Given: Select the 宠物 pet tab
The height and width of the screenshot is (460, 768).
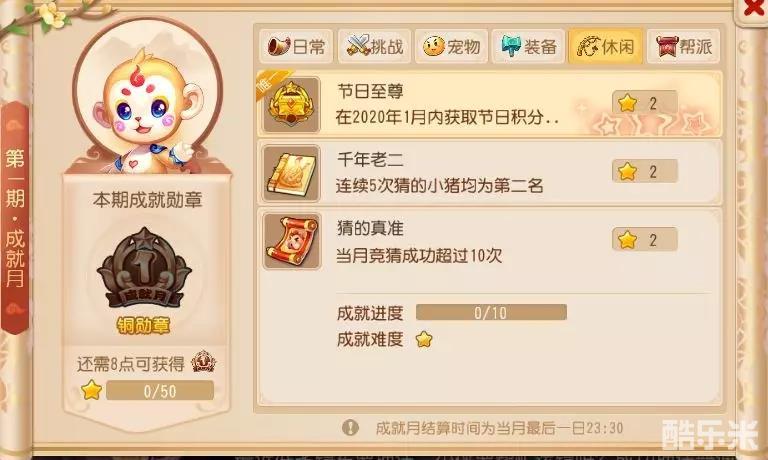Looking at the screenshot, I should coord(452,47).
